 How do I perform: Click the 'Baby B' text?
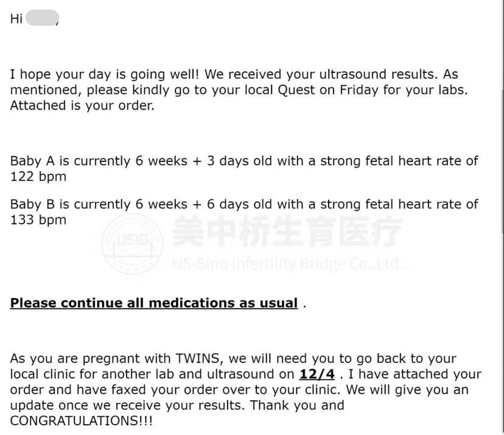(x=32, y=204)
